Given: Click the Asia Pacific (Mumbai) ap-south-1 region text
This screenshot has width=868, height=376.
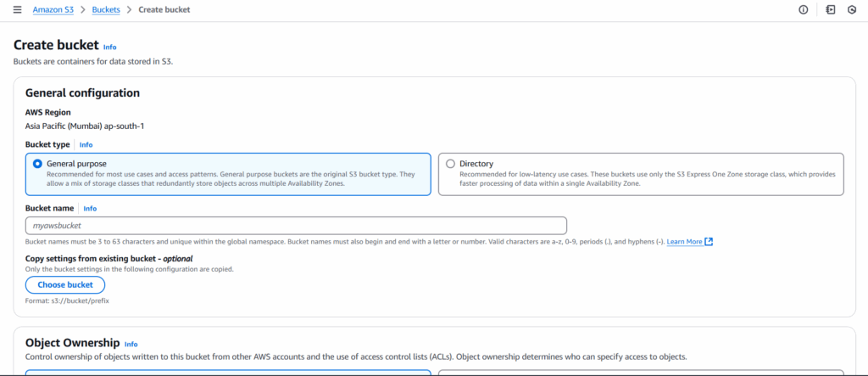Looking at the screenshot, I should [x=85, y=126].
